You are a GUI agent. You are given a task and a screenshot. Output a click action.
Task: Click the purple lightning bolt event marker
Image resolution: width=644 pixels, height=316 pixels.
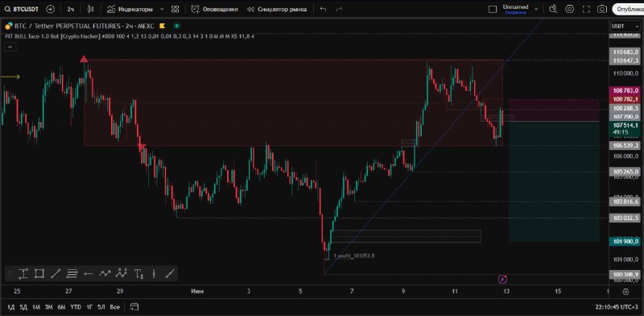502,280
